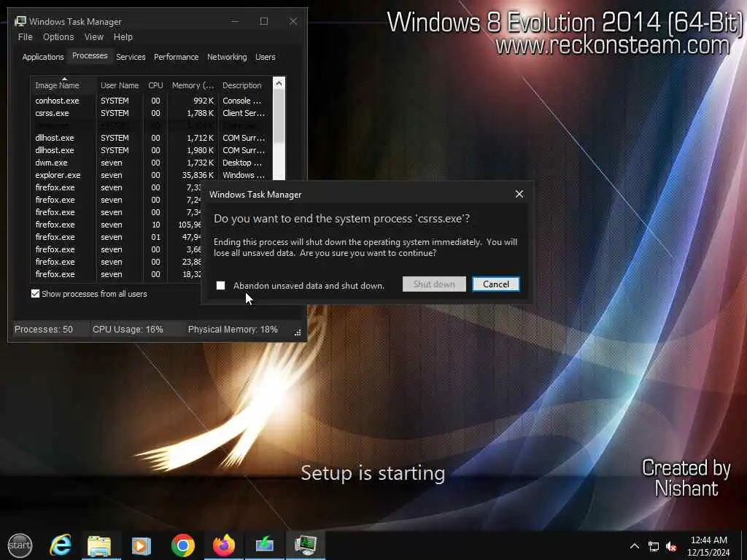Close the csrss.exe confirmation dialog
Image resolution: width=747 pixels, height=560 pixels.
pos(519,194)
